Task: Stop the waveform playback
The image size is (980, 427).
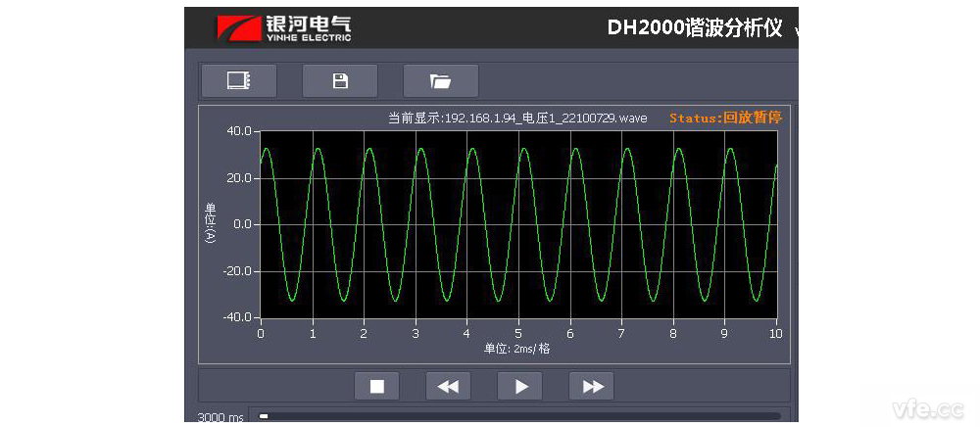Action: pyautogui.click(x=376, y=386)
